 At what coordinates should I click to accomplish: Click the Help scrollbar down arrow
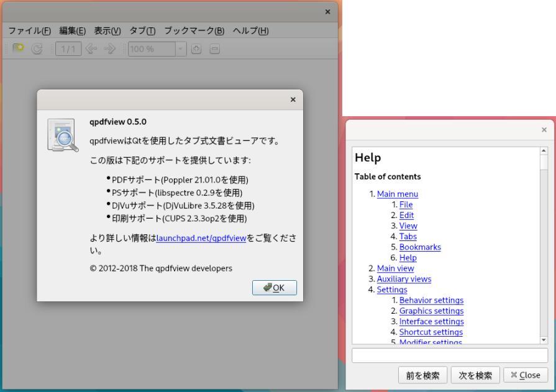pos(544,340)
